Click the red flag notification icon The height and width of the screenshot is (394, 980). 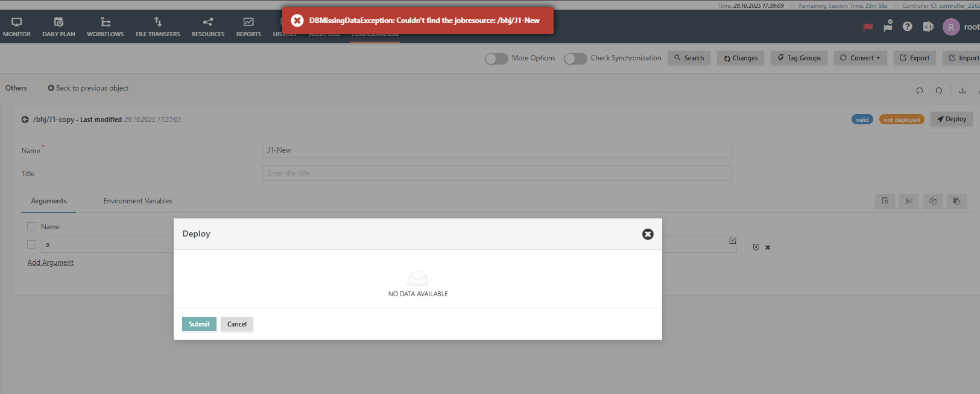coord(868,27)
